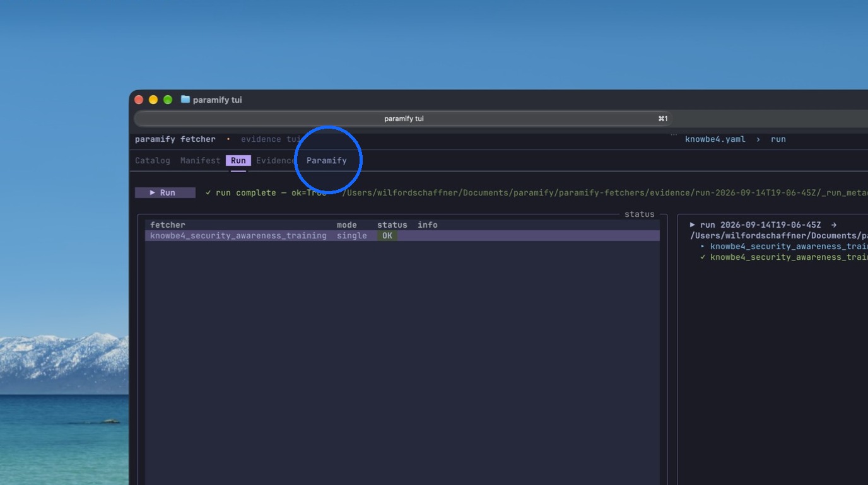This screenshot has height=485, width=868.
Task: Click the purple Run button
Action: coord(165,192)
